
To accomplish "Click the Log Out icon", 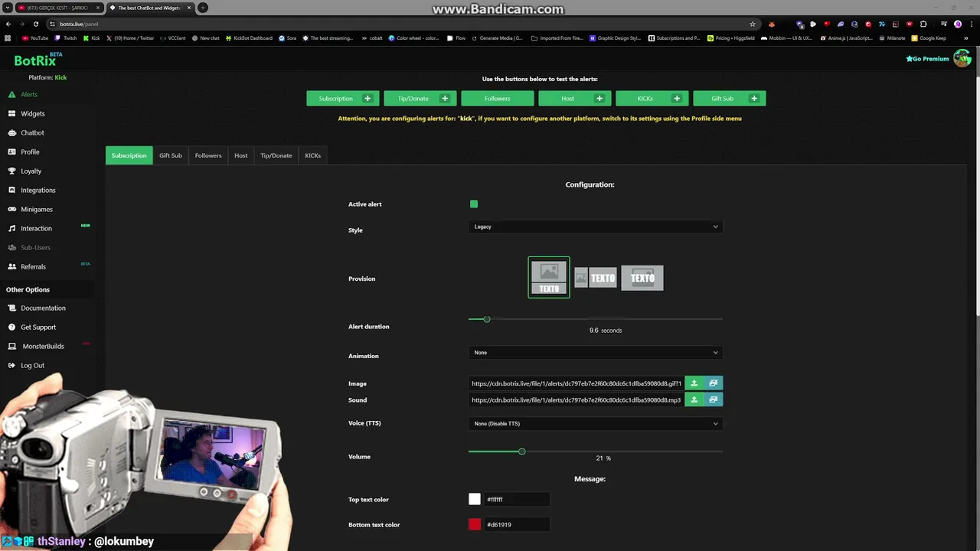I will 12,365.
